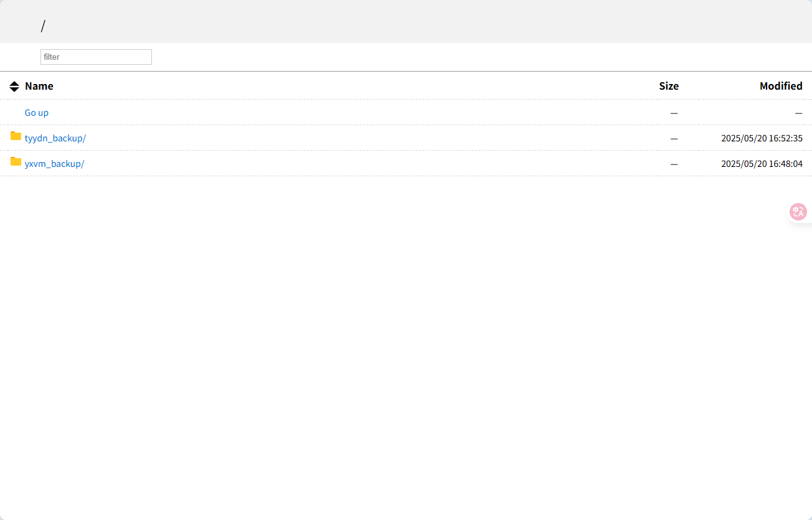Click the size dash in tyydn_backup row

pyautogui.click(x=674, y=138)
